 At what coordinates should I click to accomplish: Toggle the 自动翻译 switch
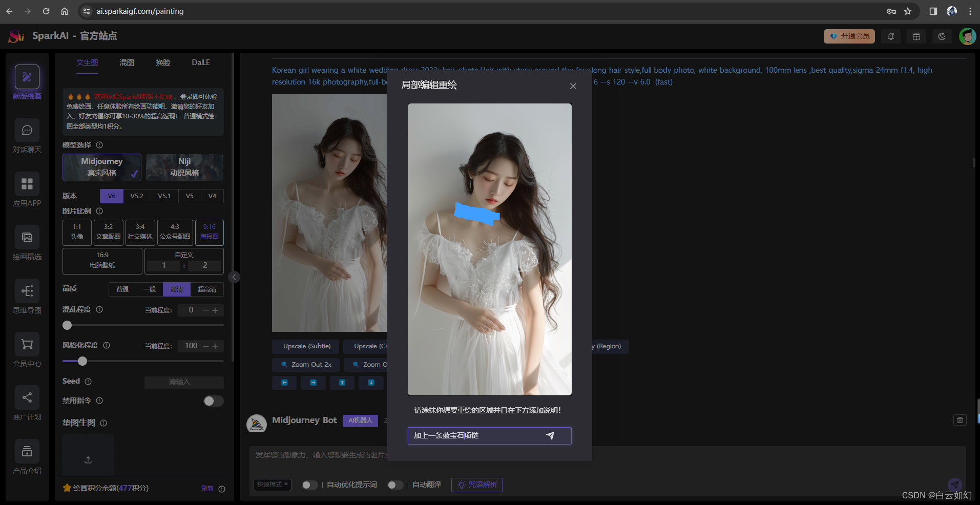(x=395, y=485)
